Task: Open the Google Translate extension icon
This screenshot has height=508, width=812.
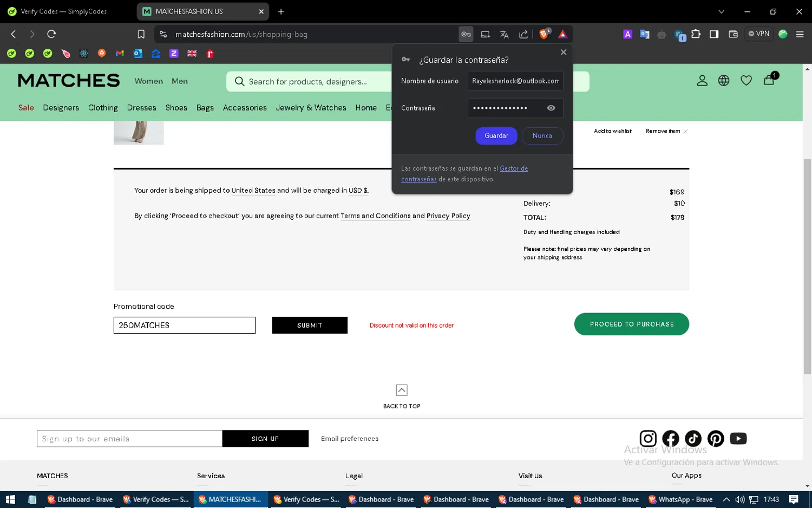Action: [x=645, y=34]
